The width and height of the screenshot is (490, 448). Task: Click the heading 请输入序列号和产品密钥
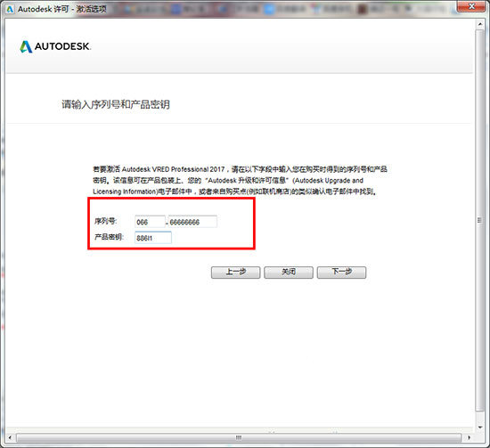click(x=116, y=104)
